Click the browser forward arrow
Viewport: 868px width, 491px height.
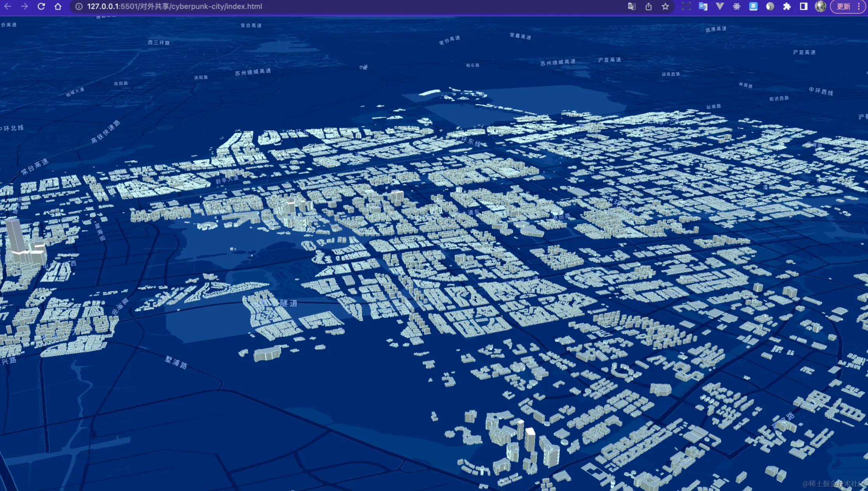click(x=24, y=6)
